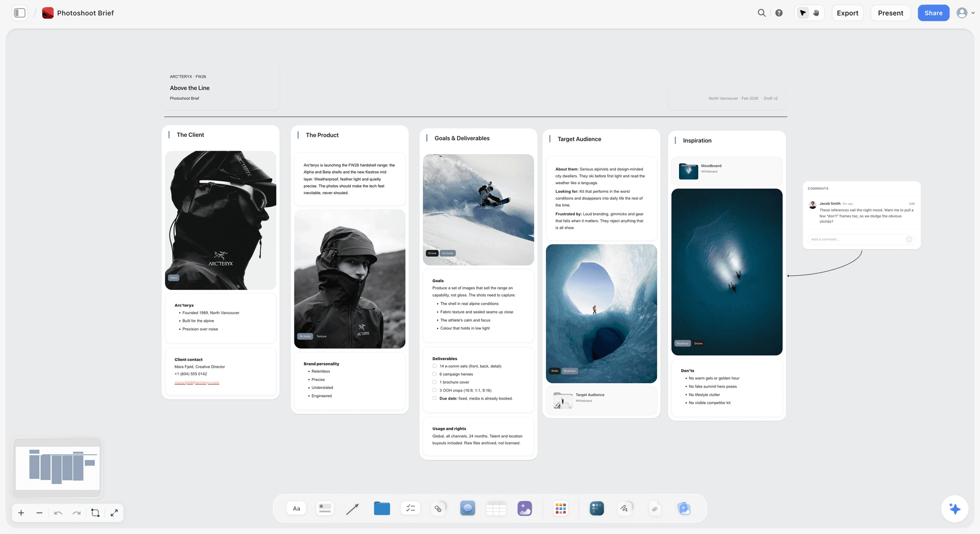Select the Inspiration column heading

click(697, 141)
